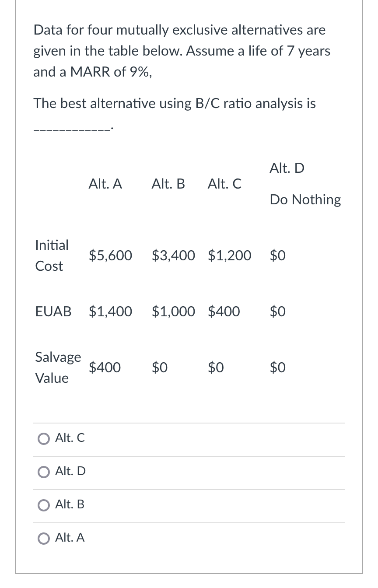Viewport: 378px width, 588px height.
Task: Click the Alt. A column header
Action: click(105, 184)
